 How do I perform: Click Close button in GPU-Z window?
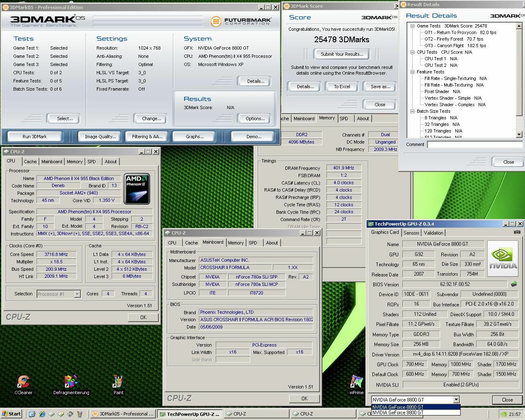tap(507, 399)
